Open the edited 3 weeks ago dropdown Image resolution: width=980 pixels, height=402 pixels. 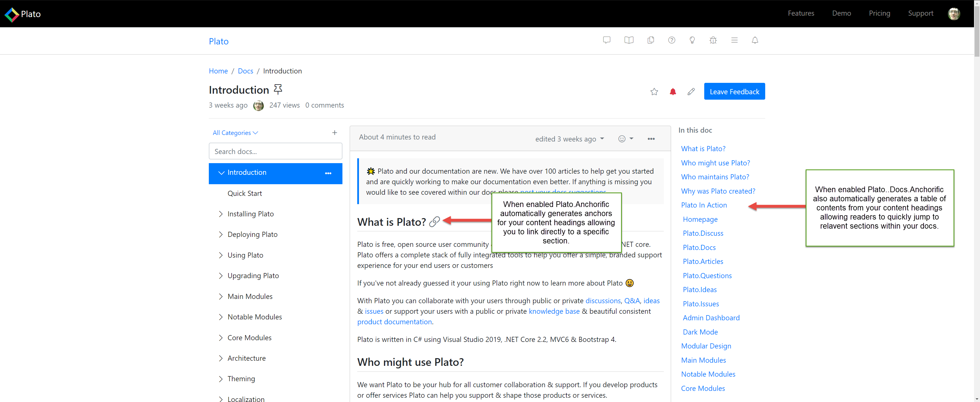[569, 139]
